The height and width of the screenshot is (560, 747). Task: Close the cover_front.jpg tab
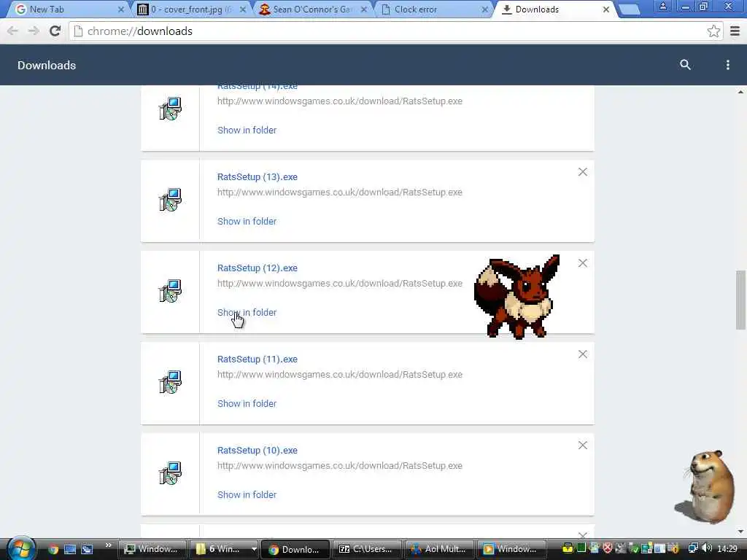(242, 9)
